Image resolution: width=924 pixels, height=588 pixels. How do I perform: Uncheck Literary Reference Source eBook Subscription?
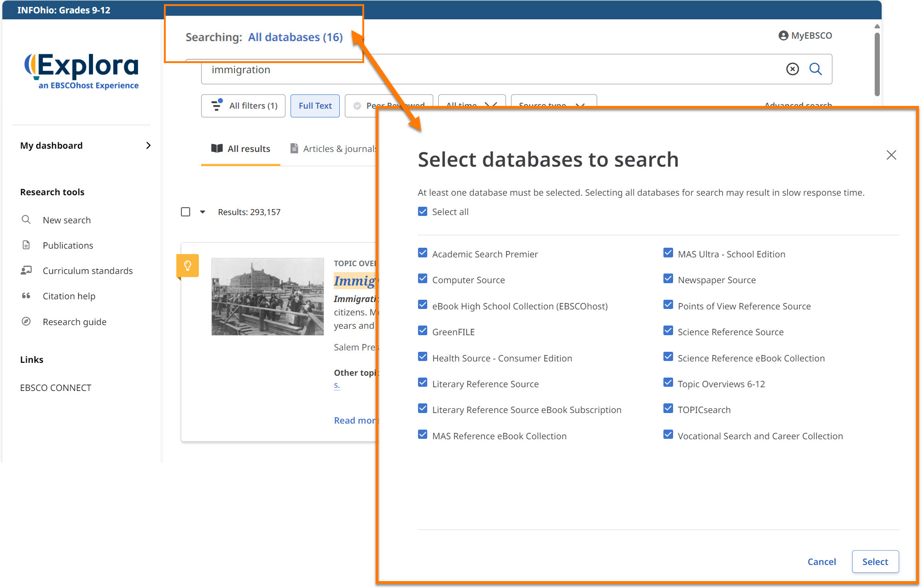423,408
